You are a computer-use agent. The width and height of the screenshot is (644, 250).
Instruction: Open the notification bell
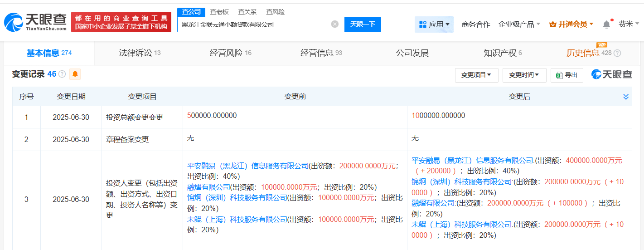[606, 25]
